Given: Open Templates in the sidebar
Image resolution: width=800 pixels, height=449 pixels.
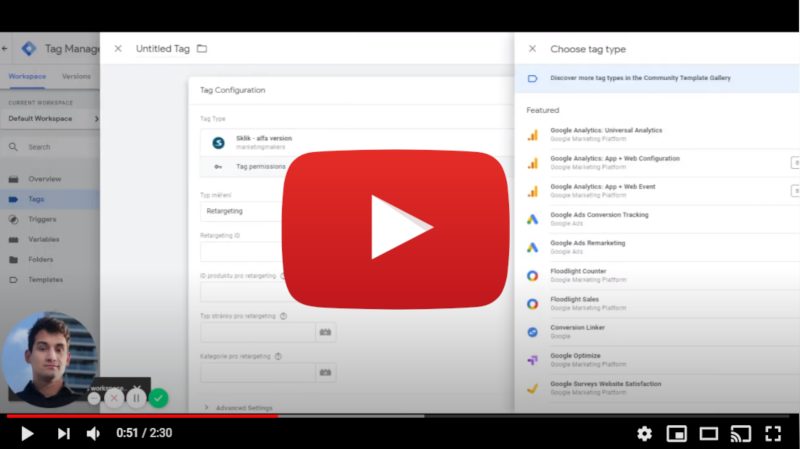Looking at the screenshot, I should tap(50, 280).
